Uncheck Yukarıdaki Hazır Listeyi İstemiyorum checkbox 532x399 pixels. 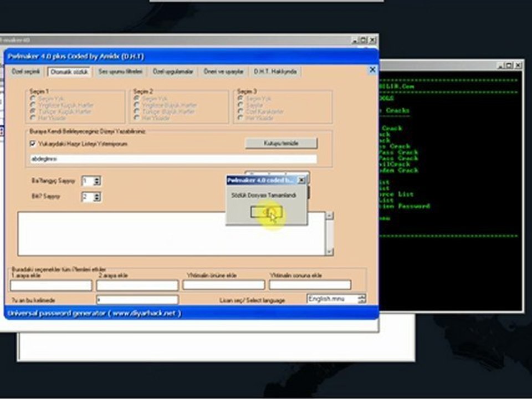pyautogui.click(x=33, y=144)
